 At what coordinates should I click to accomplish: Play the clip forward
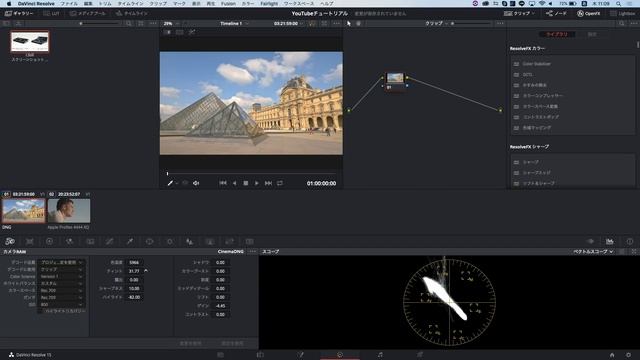[257, 183]
